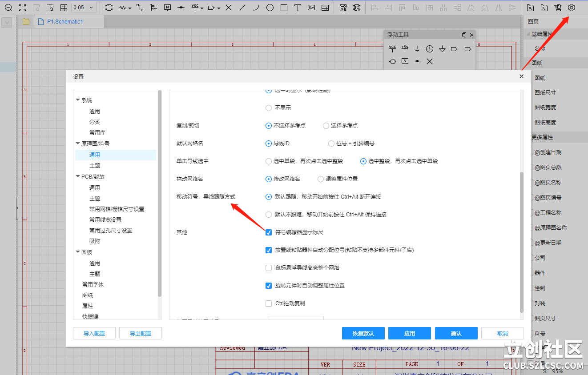This screenshot has height=375, width=588.
Task: Open the resistor symbol dropdown arrow
Action: [130, 8]
